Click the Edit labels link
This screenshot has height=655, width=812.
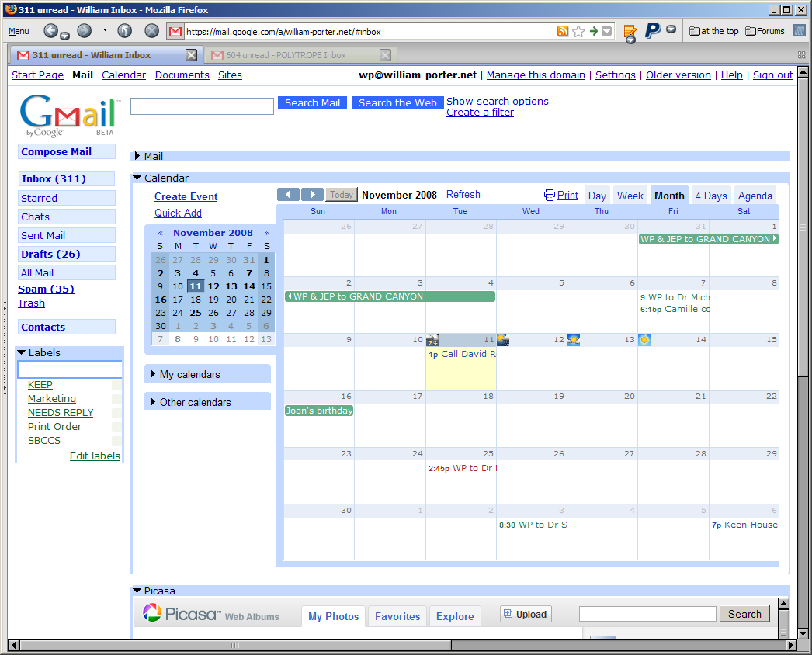tap(95, 456)
